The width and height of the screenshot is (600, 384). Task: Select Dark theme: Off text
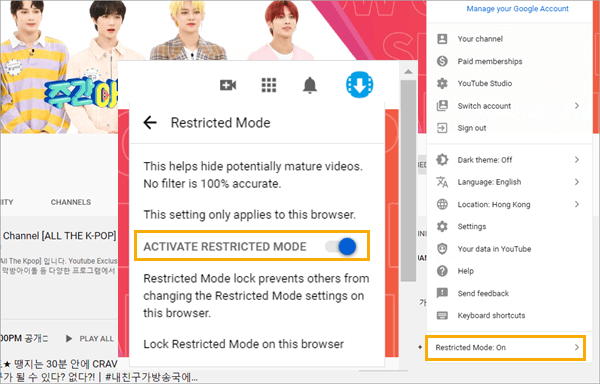coord(485,160)
